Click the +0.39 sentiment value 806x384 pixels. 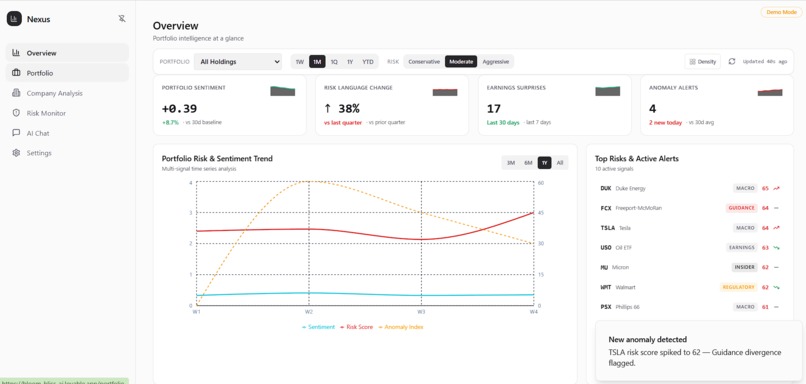[x=179, y=108]
